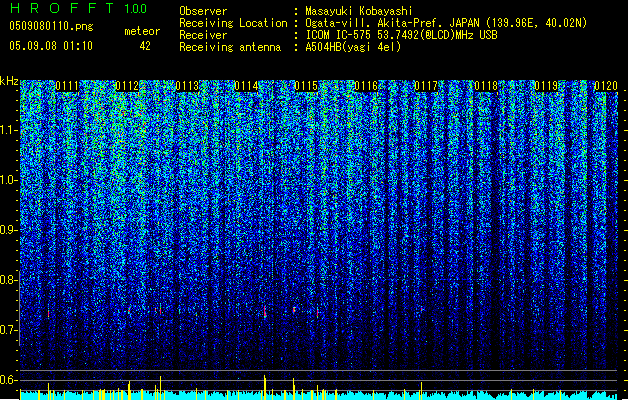Click the 0116 time marker

pos(366,86)
